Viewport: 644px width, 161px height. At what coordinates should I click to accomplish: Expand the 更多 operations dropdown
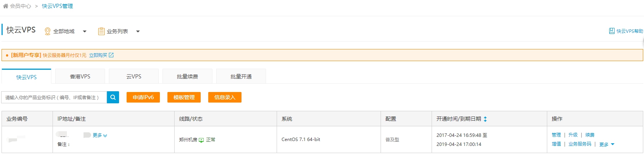[607, 144]
